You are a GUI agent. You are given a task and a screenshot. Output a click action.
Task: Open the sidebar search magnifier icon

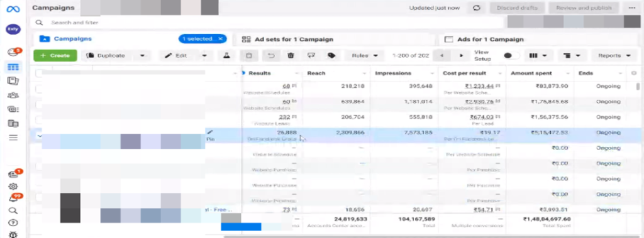pyautogui.click(x=13, y=211)
